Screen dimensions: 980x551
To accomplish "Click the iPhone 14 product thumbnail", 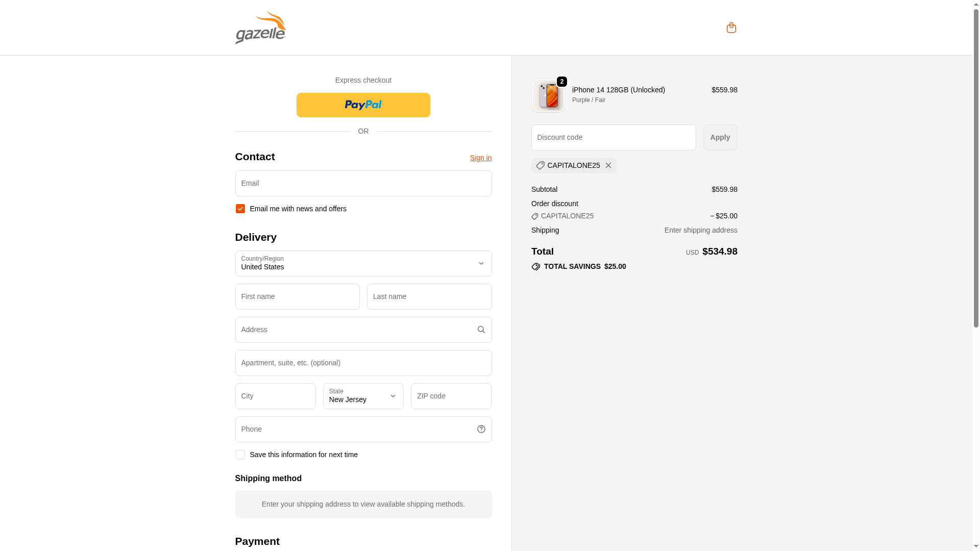I will 548,95.
